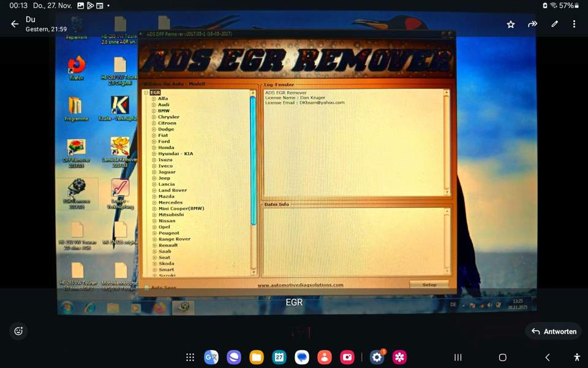The height and width of the screenshot is (368, 588).
Task: Open the three-dot more options menu
Action: [x=574, y=24]
